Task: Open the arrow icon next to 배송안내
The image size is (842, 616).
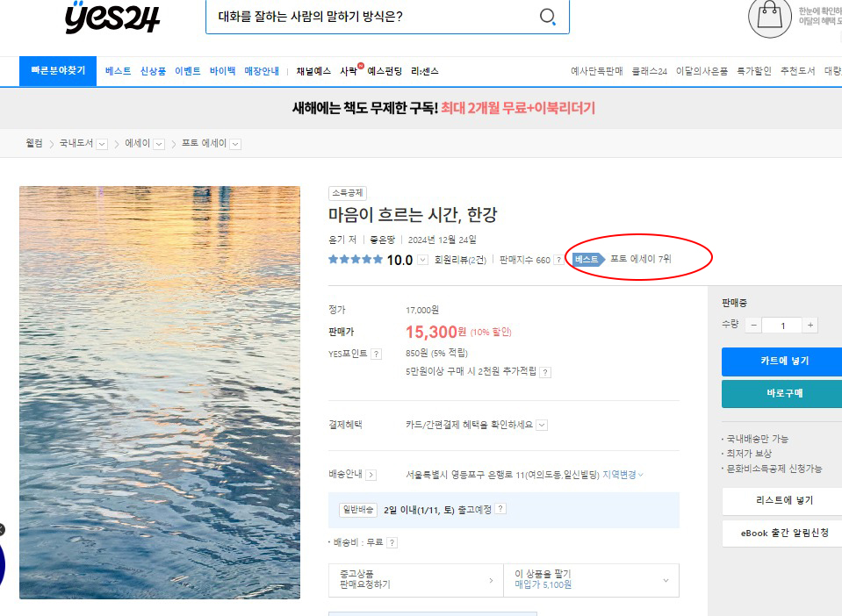Action: [x=371, y=475]
